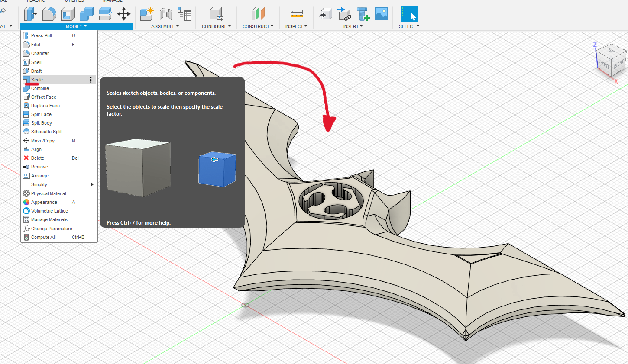Pick Draft from the Modify menu
The width and height of the screenshot is (628, 364).
pos(58,71)
